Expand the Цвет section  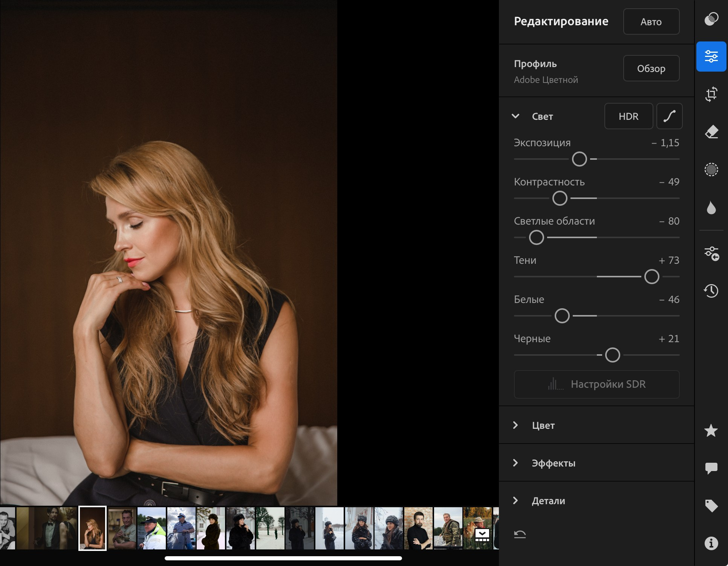[515, 425]
